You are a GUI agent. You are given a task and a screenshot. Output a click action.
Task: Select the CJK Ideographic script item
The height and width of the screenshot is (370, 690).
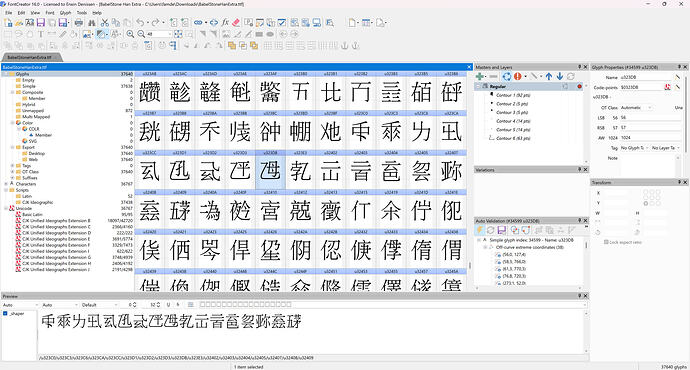click(x=37, y=202)
